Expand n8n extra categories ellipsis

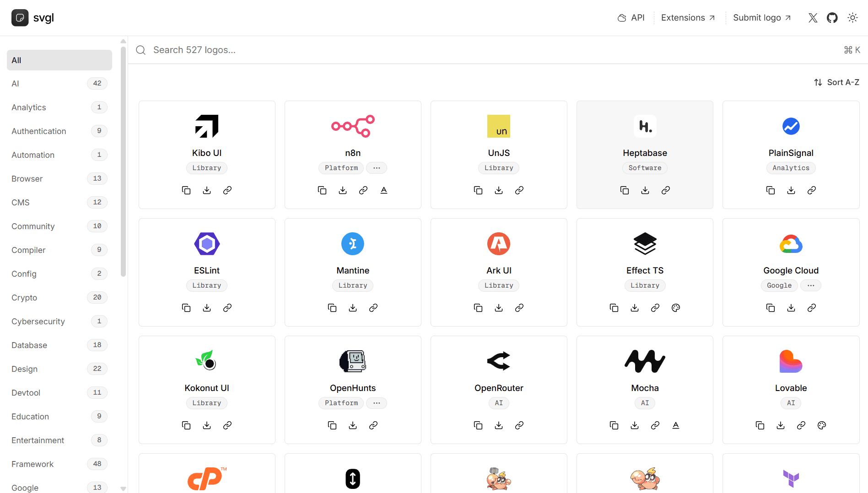(x=377, y=168)
